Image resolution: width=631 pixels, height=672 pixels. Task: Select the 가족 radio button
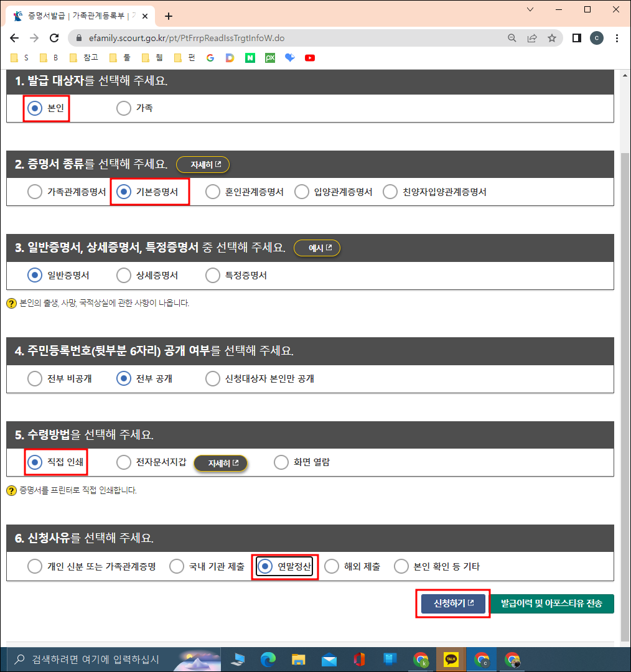124,108
